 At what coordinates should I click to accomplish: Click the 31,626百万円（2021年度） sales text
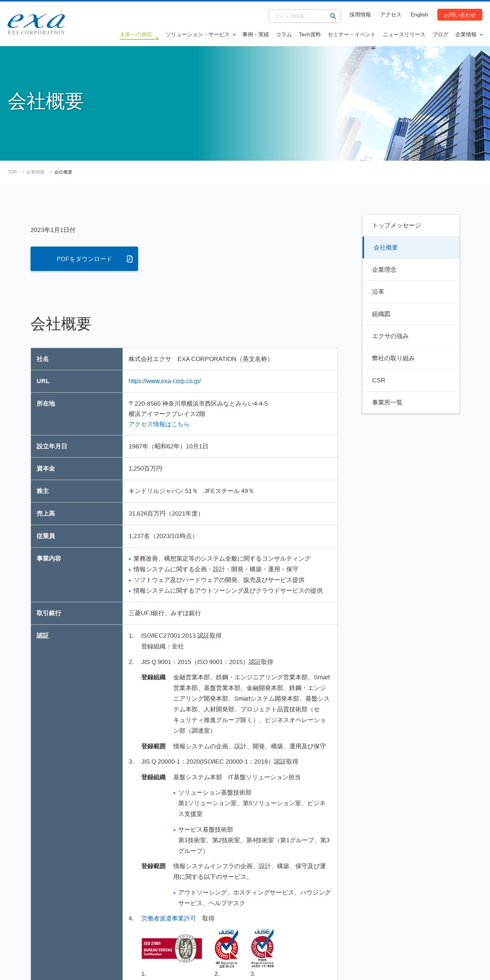click(166, 514)
